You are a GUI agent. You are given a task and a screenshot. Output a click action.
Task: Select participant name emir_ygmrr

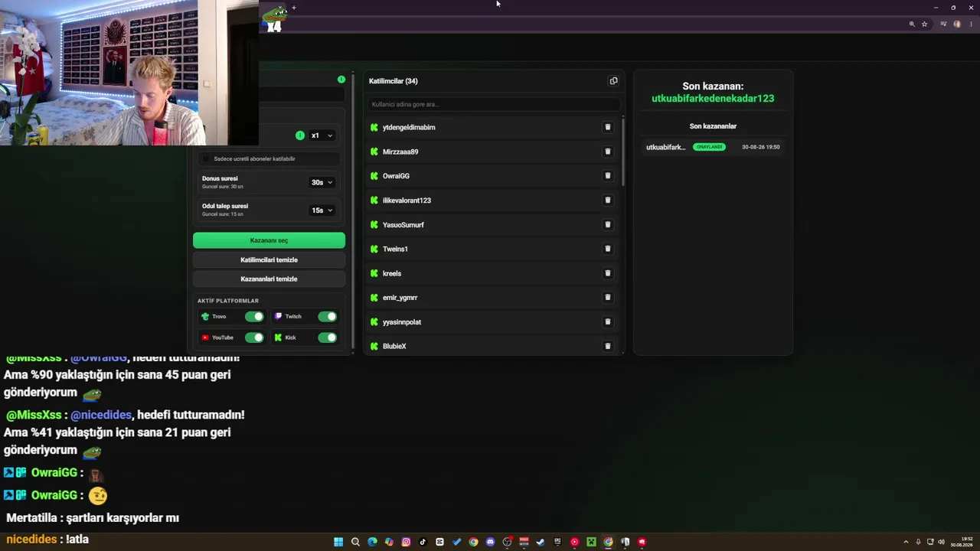tap(400, 298)
